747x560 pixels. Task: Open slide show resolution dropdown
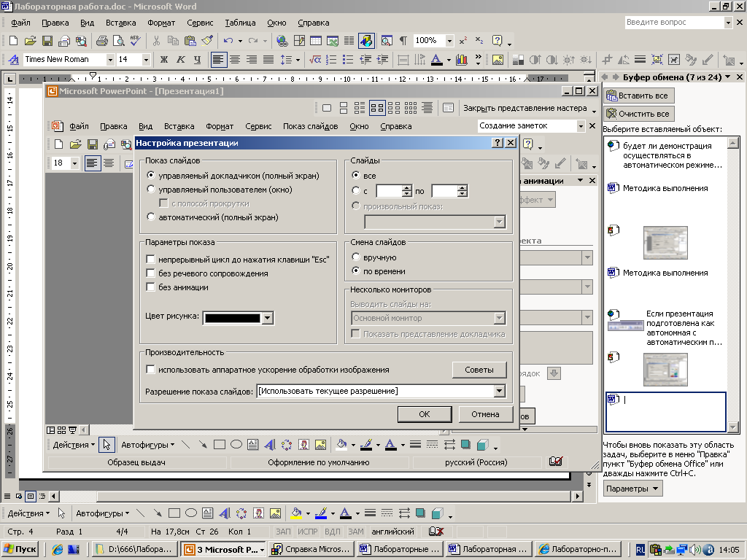coord(499,391)
